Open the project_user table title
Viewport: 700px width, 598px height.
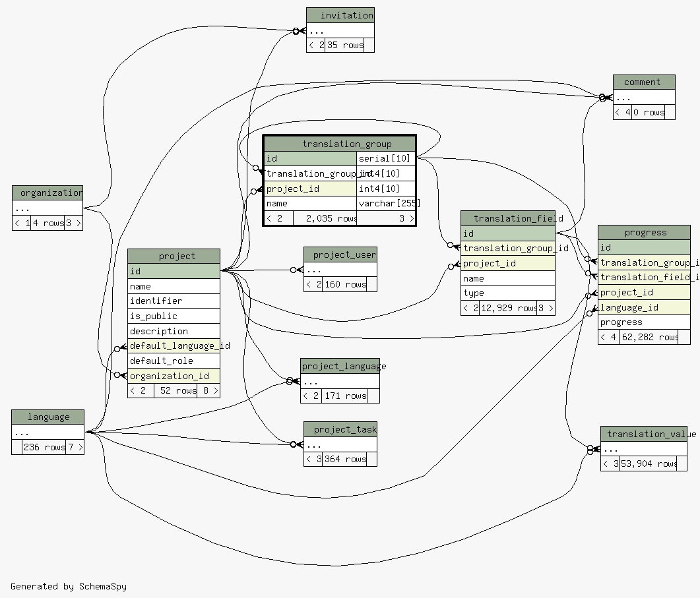340,254
